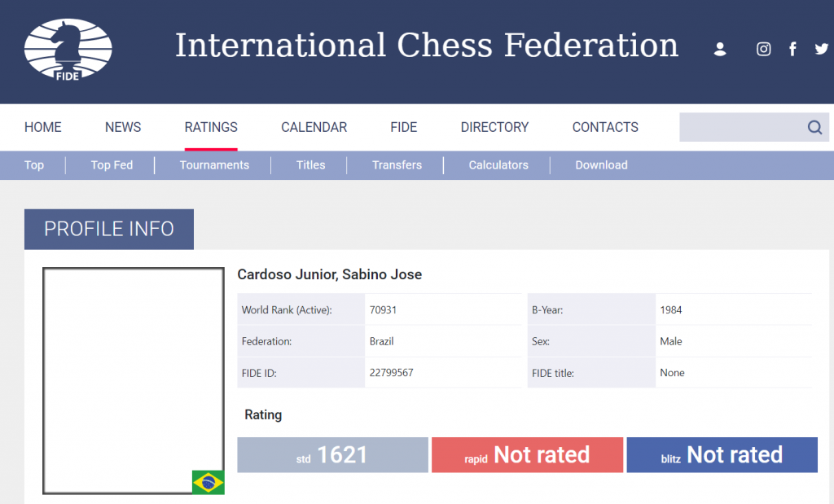834x504 pixels.
Task: Open the Tournaments submenu tab
Action: coord(214,164)
